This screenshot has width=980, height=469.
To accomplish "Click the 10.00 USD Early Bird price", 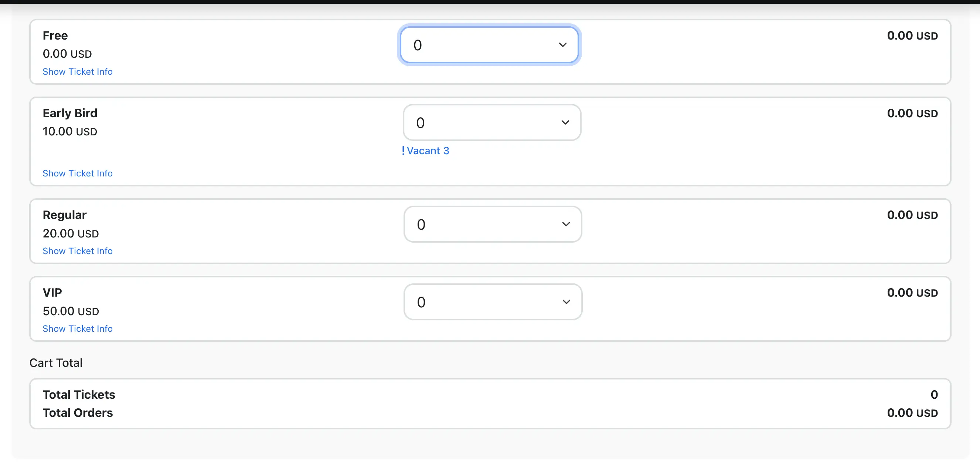I will tap(70, 131).
